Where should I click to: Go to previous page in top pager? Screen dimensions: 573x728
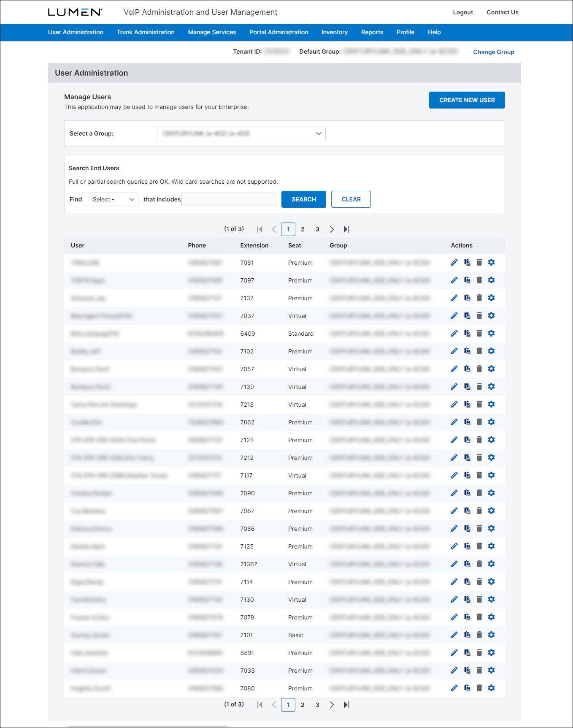[274, 229]
